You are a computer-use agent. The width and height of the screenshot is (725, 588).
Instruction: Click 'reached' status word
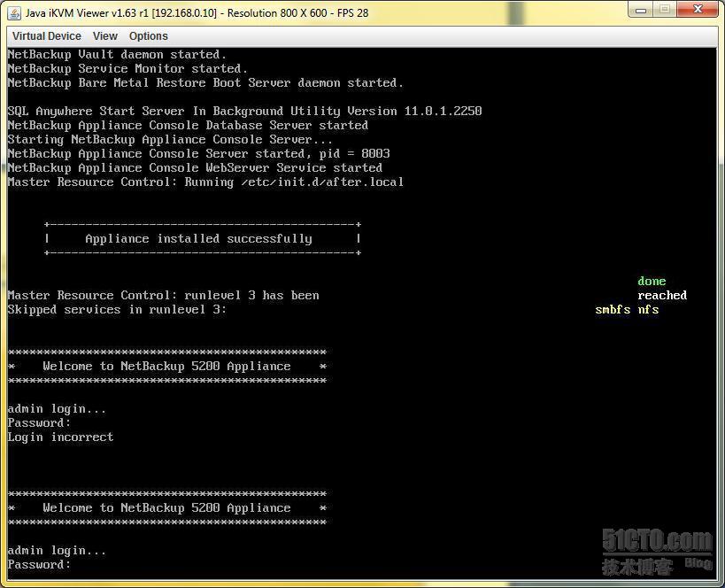click(x=662, y=295)
